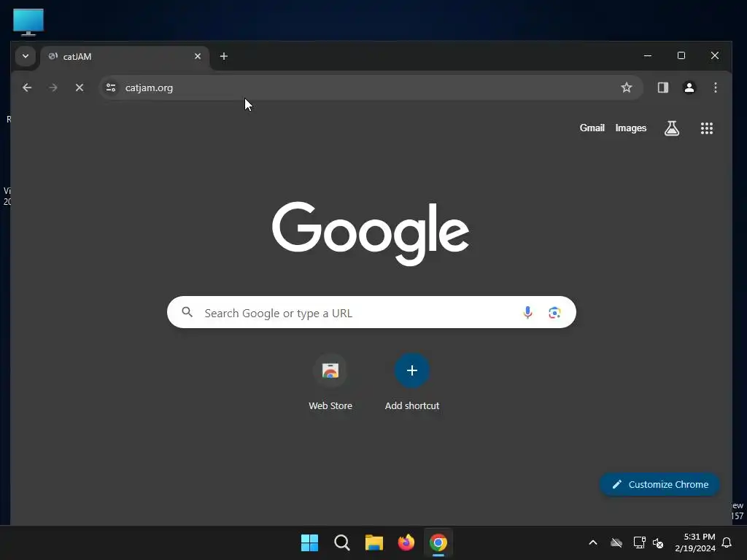Start voice search with microphone

tap(528, 312)
